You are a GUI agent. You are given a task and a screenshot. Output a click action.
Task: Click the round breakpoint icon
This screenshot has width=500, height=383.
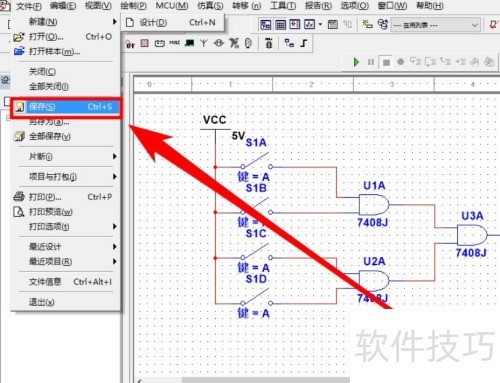click(x=401, y=62)
